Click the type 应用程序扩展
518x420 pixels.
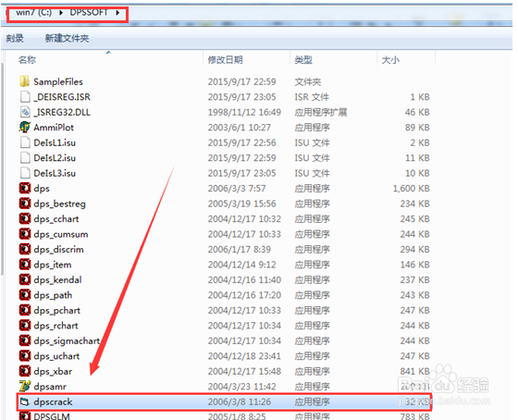click(321, 112)
